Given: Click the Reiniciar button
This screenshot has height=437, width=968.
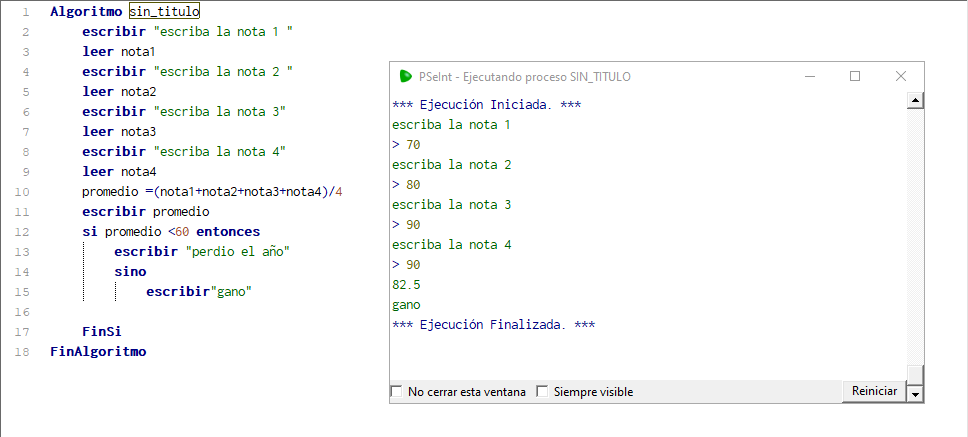Looking at the screenshot, I should tap(874, 391).
